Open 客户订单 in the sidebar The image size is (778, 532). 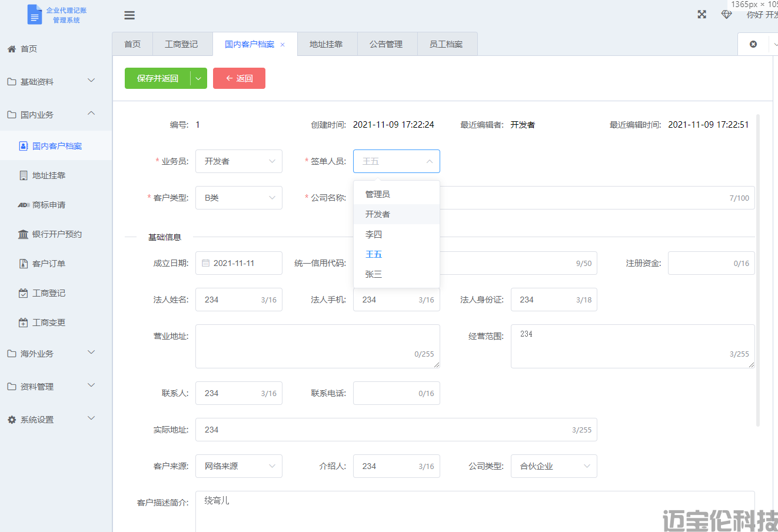(56, 264)
